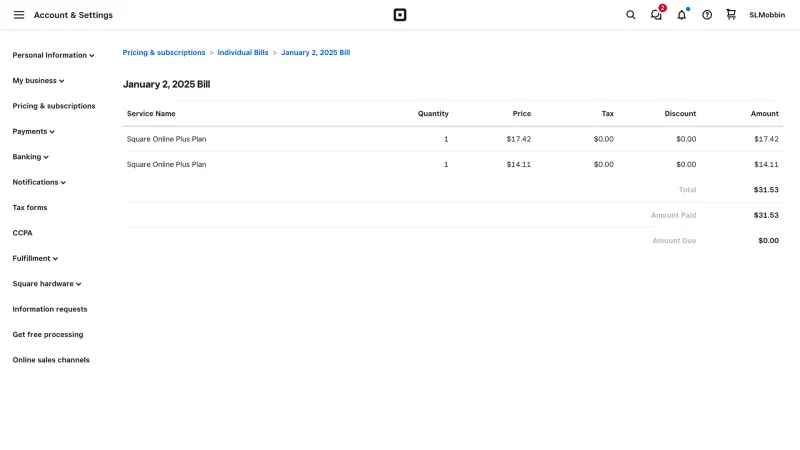Click the Amount column header
This screenshot has height=450, width=800.
[764, 114]
